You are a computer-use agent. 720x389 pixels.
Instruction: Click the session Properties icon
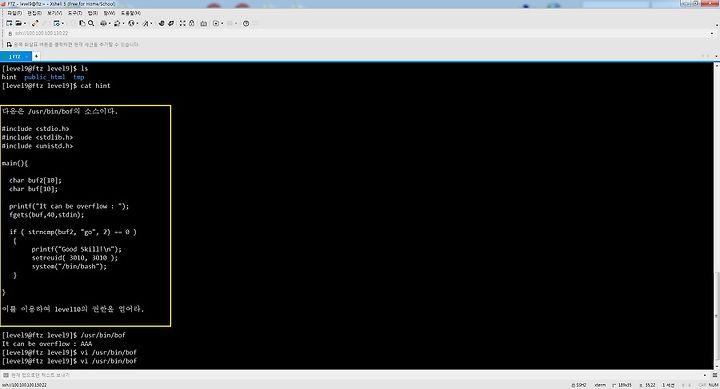[x=56, y=23]
